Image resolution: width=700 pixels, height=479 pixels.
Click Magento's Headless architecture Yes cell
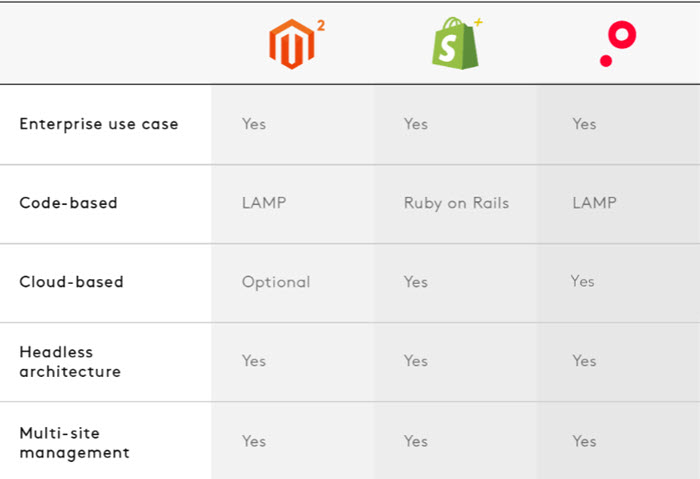pyautogui.click(x=254, y=361)
